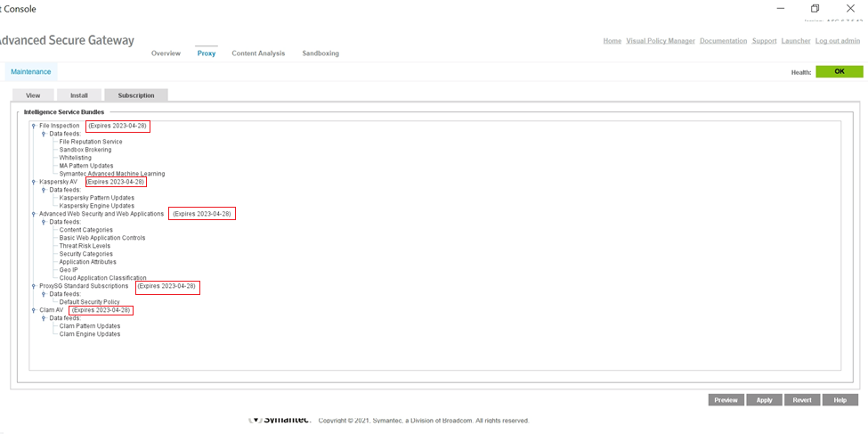Select Basic Web Application Controls feed
The width and height of the screenshot is (868, 434).
pyautogui.click(x=102, y=238)
